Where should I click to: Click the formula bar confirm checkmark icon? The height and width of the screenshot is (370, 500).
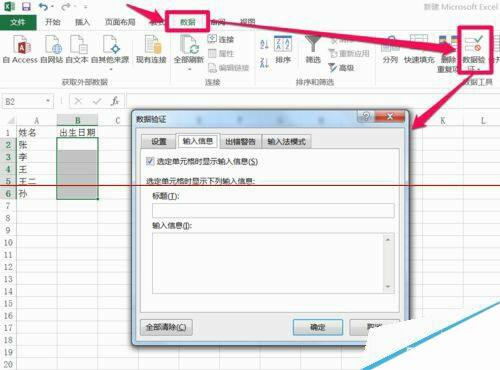(97, 101)
